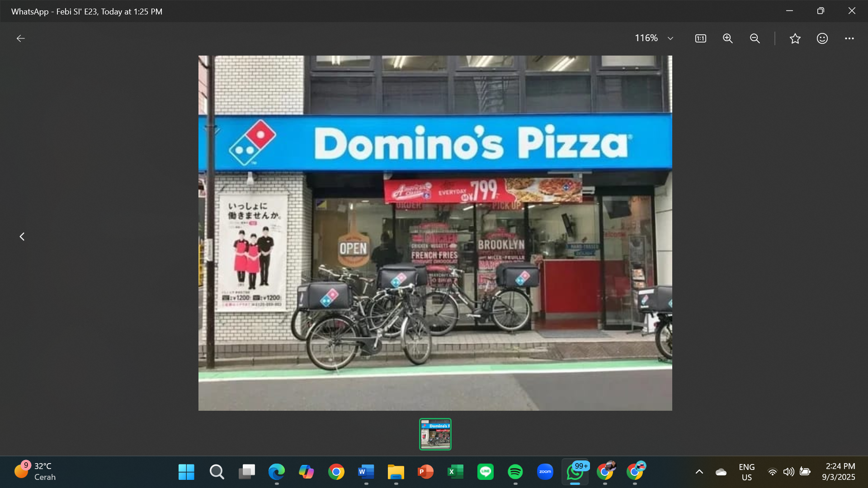The height and width of the screenshot is (488, 868).
Task: Open the clock and date 9/3/2025
Action: 839,472
